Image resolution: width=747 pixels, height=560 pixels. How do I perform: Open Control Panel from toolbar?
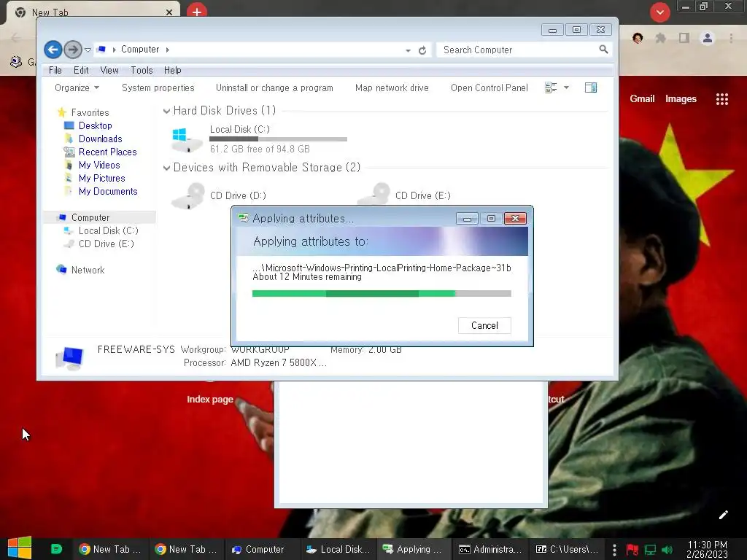click(489, 87)
